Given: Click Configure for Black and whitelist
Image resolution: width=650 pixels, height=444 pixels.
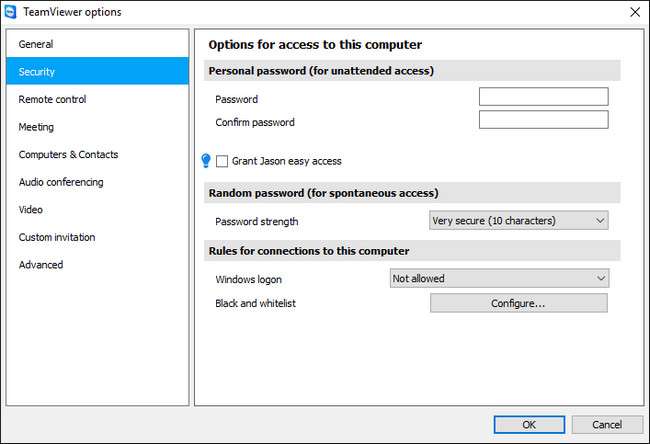Looking at the screenshot, I should point(518,303).
